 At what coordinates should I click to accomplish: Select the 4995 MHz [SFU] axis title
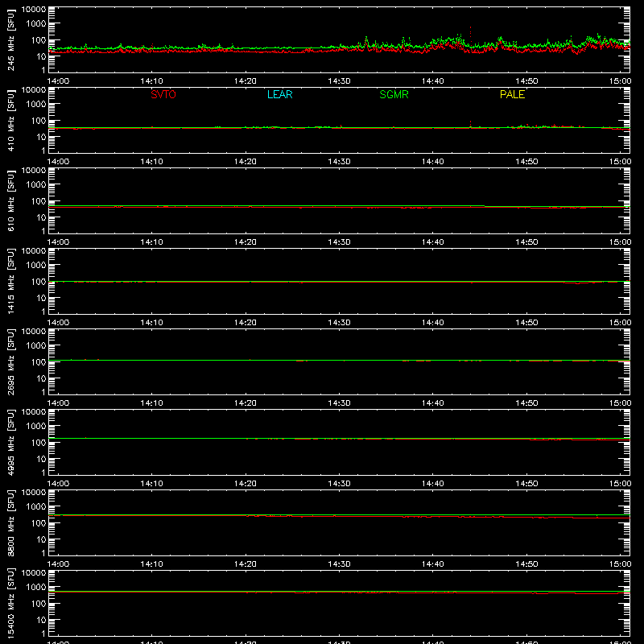pos(11,443)
